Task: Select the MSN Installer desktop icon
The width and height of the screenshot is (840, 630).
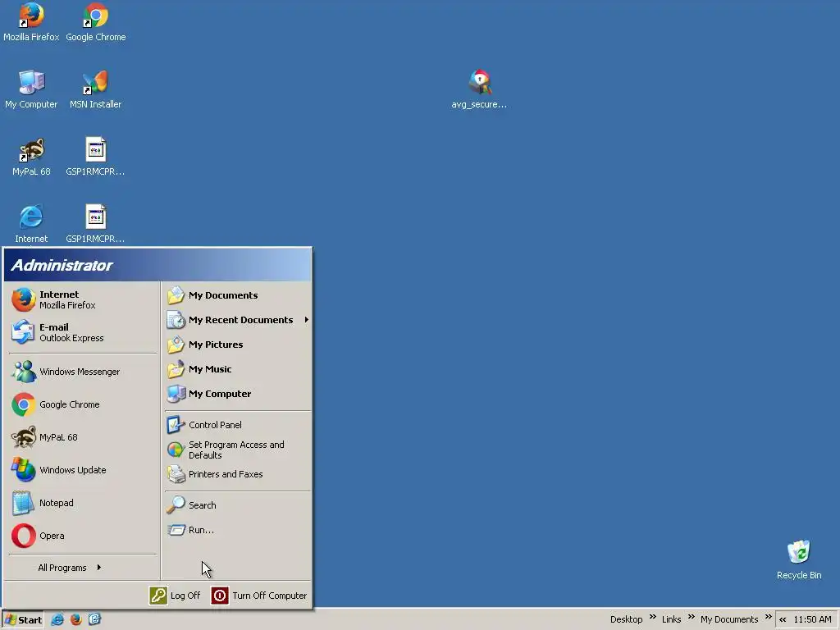Action: pyautogui.click(x=95, y=89)
